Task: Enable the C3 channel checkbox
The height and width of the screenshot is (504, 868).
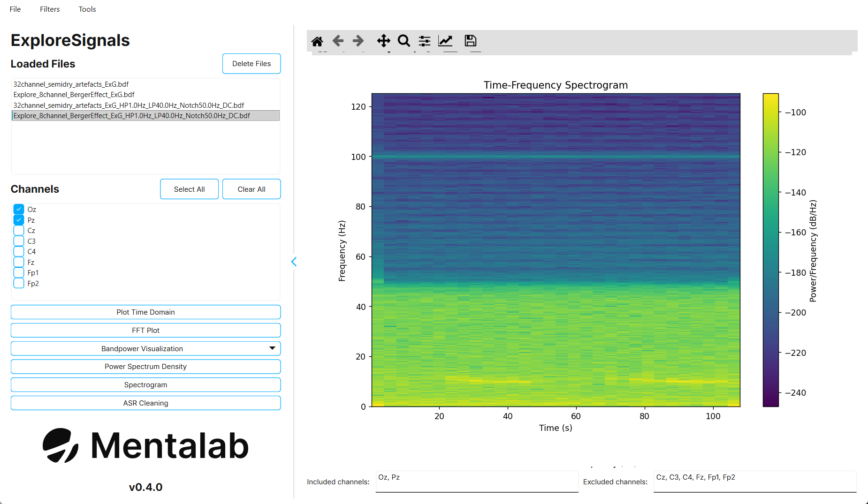Action: click(19, 241)
